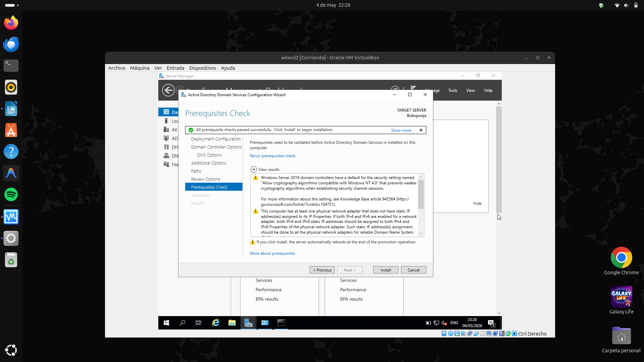Click Show more in the notification bar
Viewport: 644px width, 362px height.
click(401, 130)
